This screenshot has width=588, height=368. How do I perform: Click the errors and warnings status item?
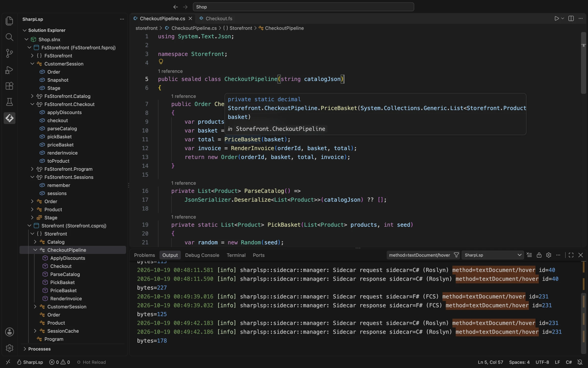60,362
